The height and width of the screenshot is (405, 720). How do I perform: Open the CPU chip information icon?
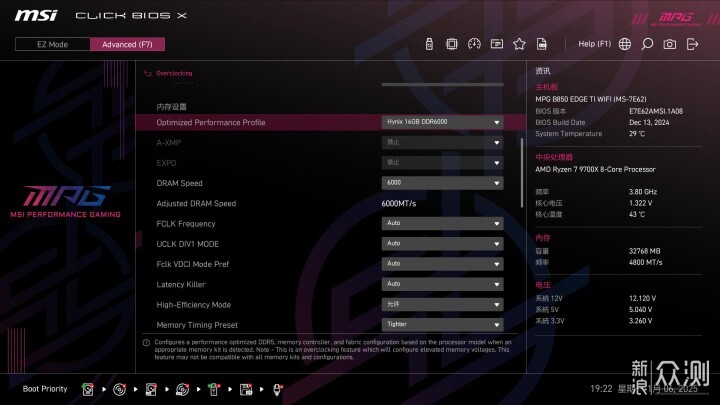(x=452, y=44)
